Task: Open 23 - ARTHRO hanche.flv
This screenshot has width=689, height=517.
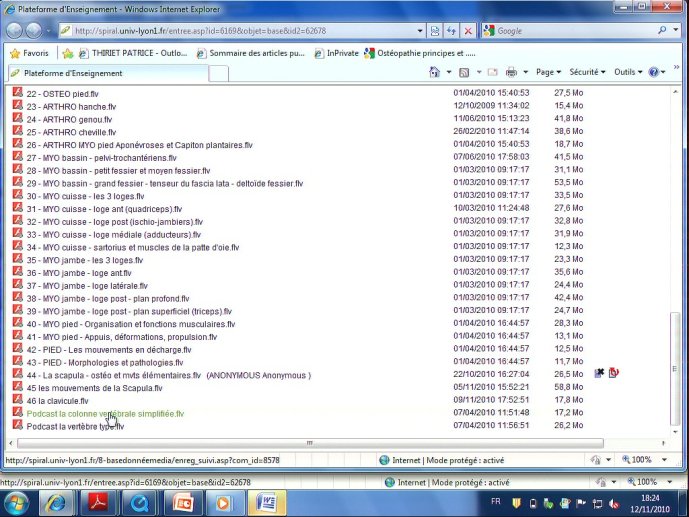Action: click(x=71, y=107)
